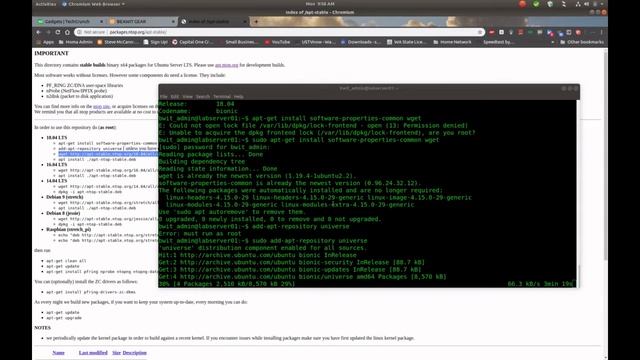Open the Home Admin bookmark folder

point(76,42)
